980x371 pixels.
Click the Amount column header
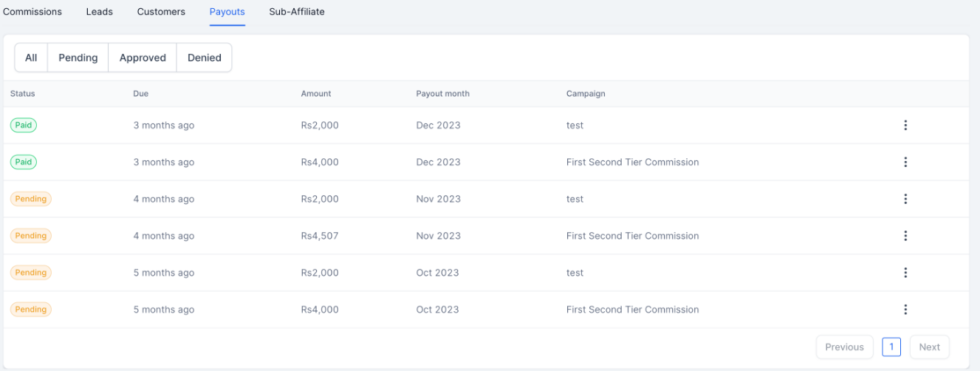[316, 94]
